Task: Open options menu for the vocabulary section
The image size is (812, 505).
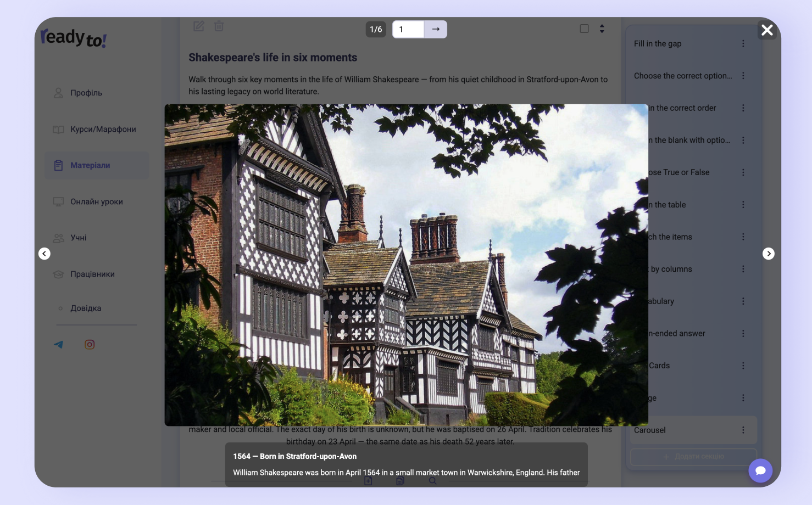Action: [x=743, y=301]
